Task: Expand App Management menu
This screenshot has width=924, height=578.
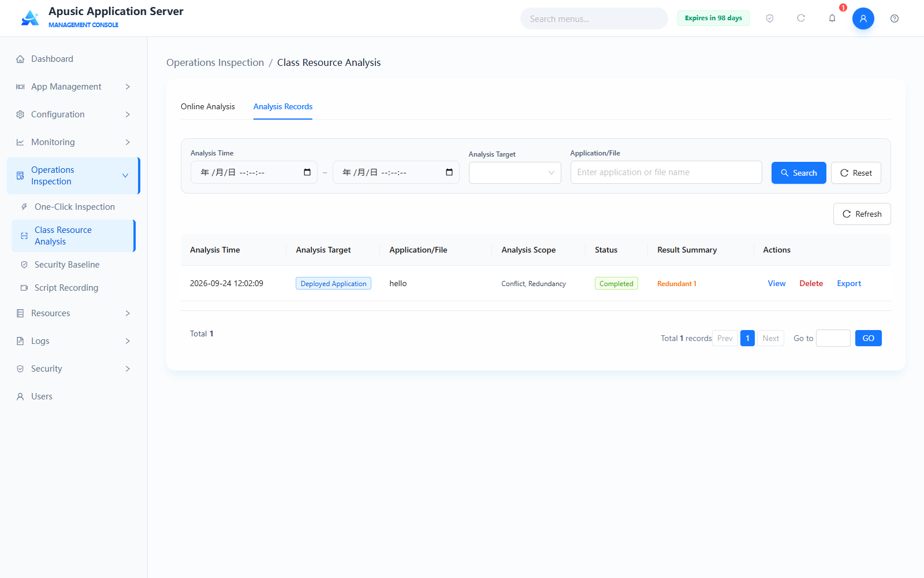Action: coord(74,87)
